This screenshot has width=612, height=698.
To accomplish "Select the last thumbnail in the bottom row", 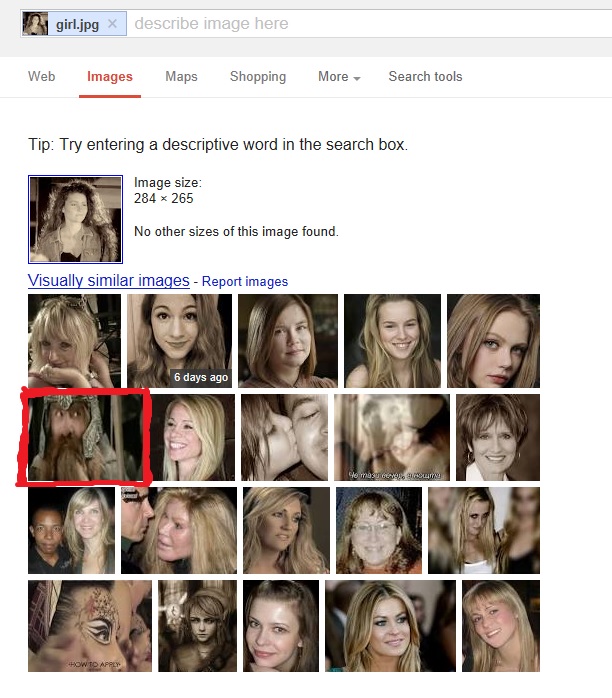I will coord(501,625).
